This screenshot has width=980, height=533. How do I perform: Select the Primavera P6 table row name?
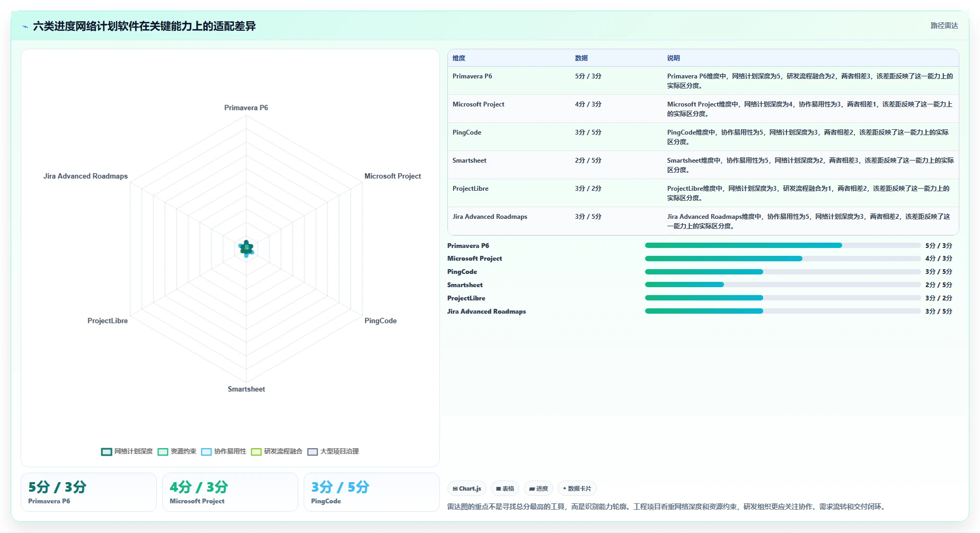(472, 76)
